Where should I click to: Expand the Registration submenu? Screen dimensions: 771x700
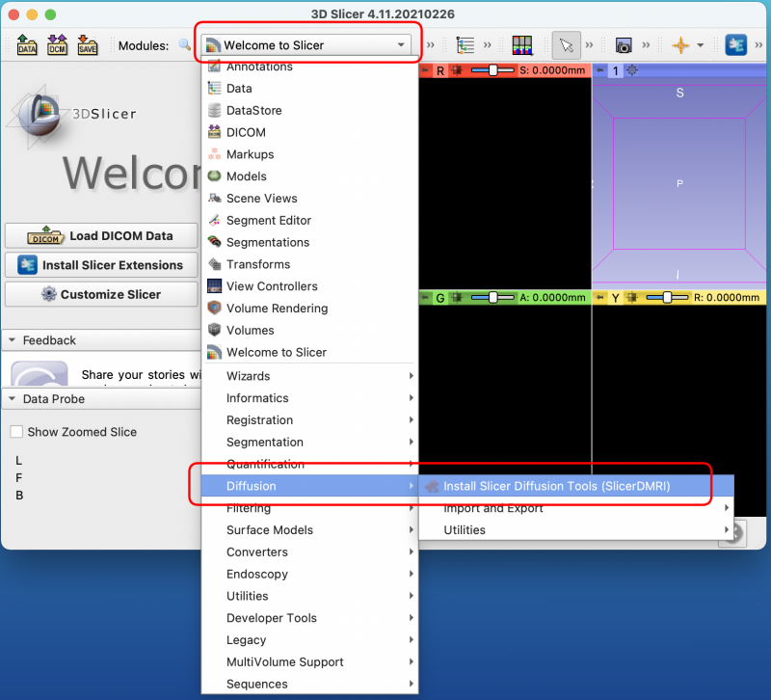click(309, 420)
